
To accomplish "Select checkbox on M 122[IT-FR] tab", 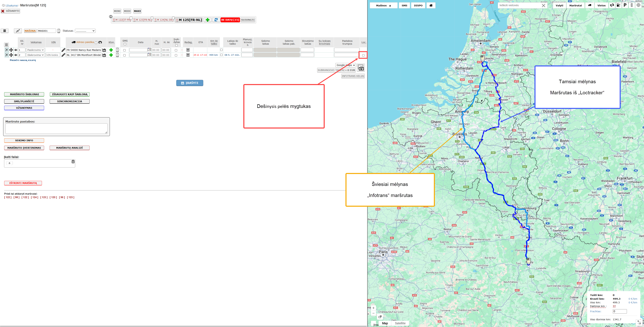I will click(x=131, y=18).
